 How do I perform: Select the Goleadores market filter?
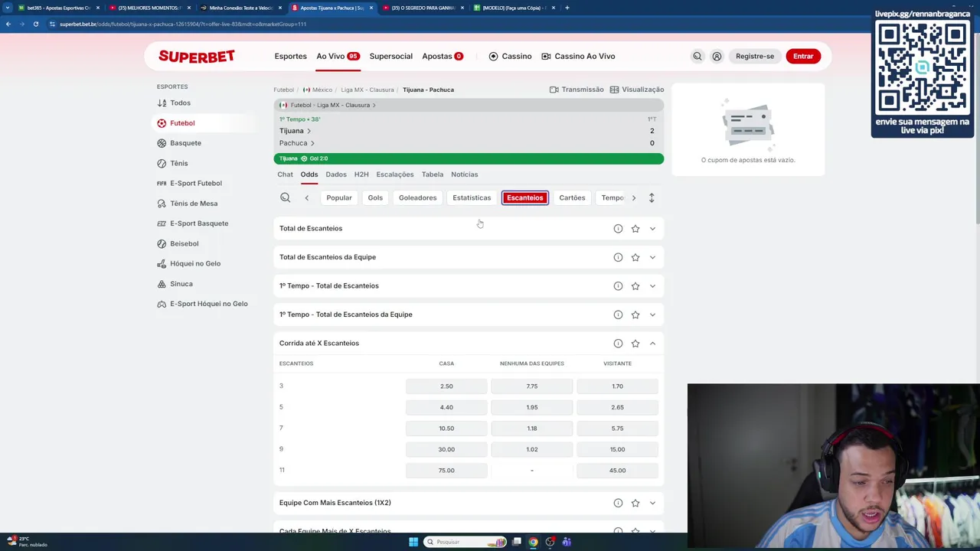click(x=417, y=197)
